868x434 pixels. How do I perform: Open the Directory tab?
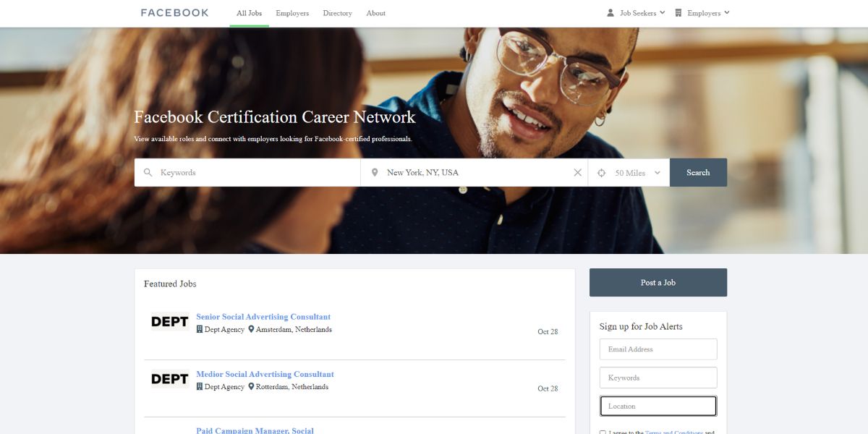[337, 13]
